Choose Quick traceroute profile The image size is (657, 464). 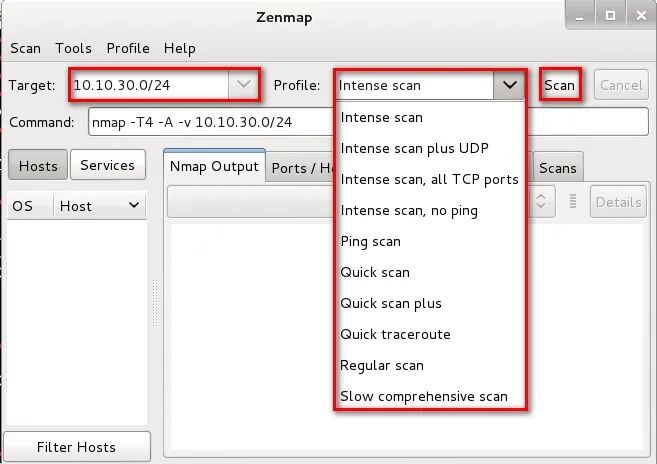tap(430, 334)
